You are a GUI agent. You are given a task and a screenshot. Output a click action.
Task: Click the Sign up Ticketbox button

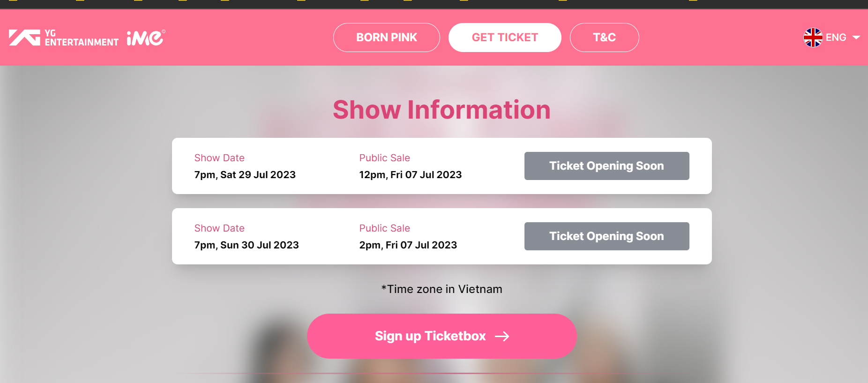(x=430, y=336)
